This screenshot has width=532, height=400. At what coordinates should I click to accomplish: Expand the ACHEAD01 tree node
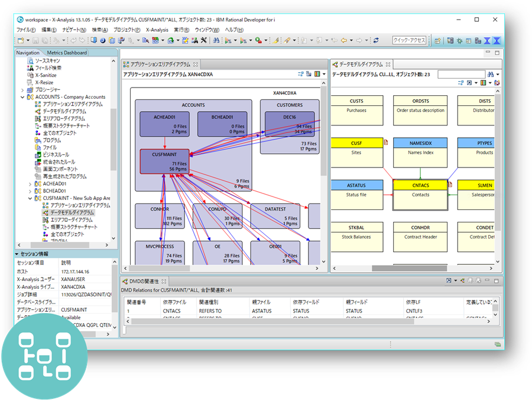pos(30,184)
